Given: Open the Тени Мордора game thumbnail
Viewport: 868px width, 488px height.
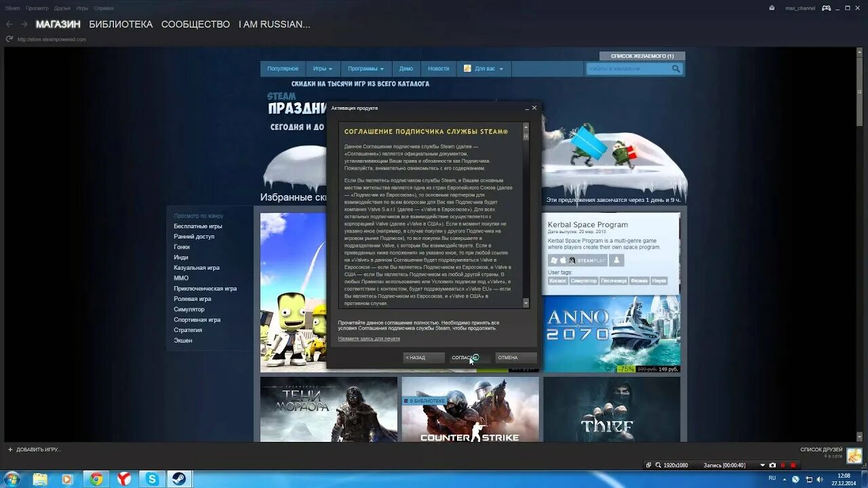Looking at the screenshot, I should (329, 410).
